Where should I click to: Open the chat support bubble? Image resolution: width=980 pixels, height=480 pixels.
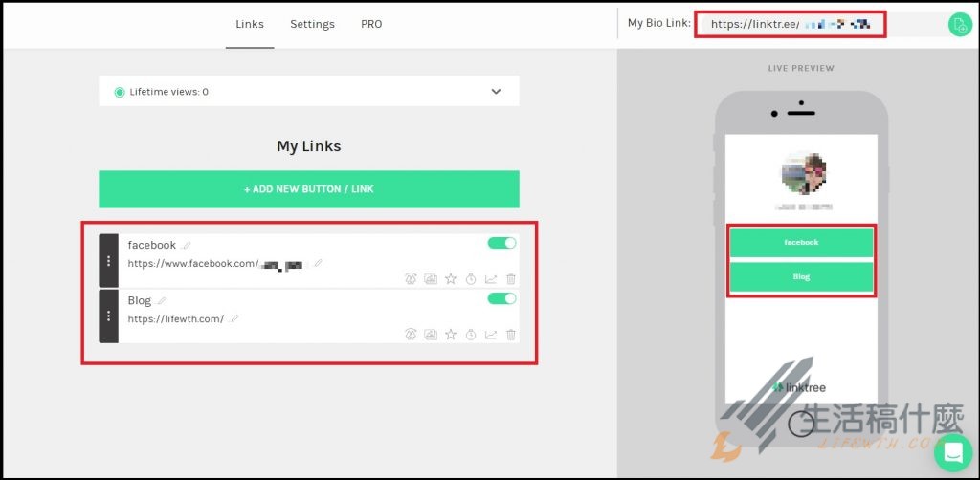[952, 452]
